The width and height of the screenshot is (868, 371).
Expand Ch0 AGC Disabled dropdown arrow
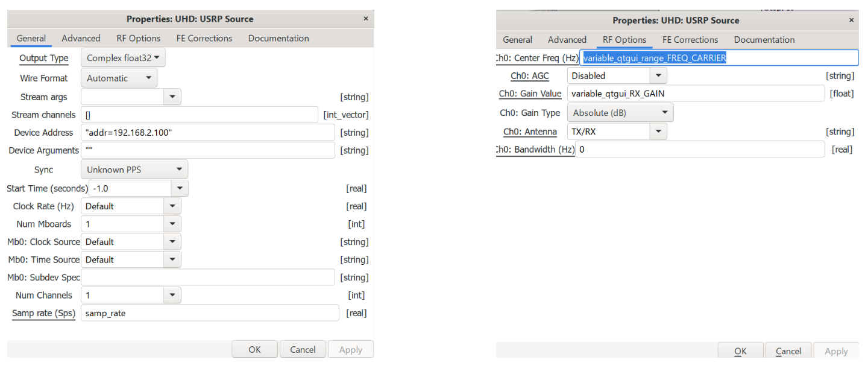tap(658, 75)
